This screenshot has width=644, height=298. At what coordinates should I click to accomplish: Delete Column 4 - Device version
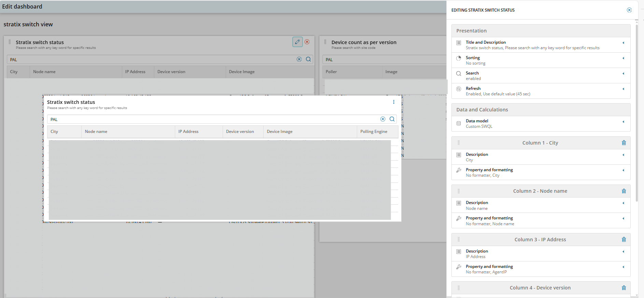pyautogui.click(x=624, y=288)
